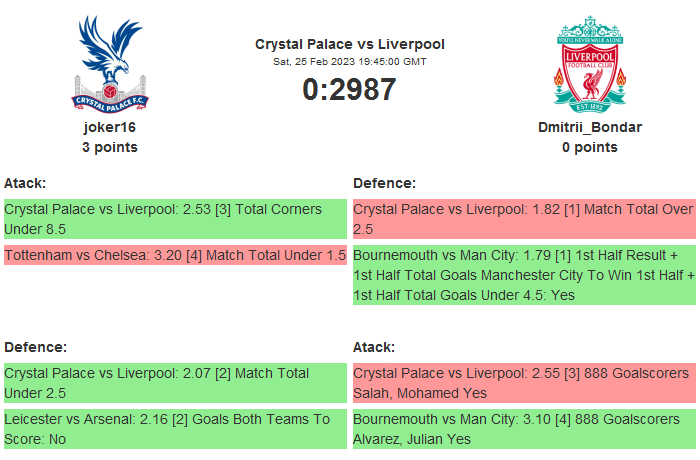Open joker16's user profile
The width and height of the screenshot is (700, 460).
coord(110,128)
